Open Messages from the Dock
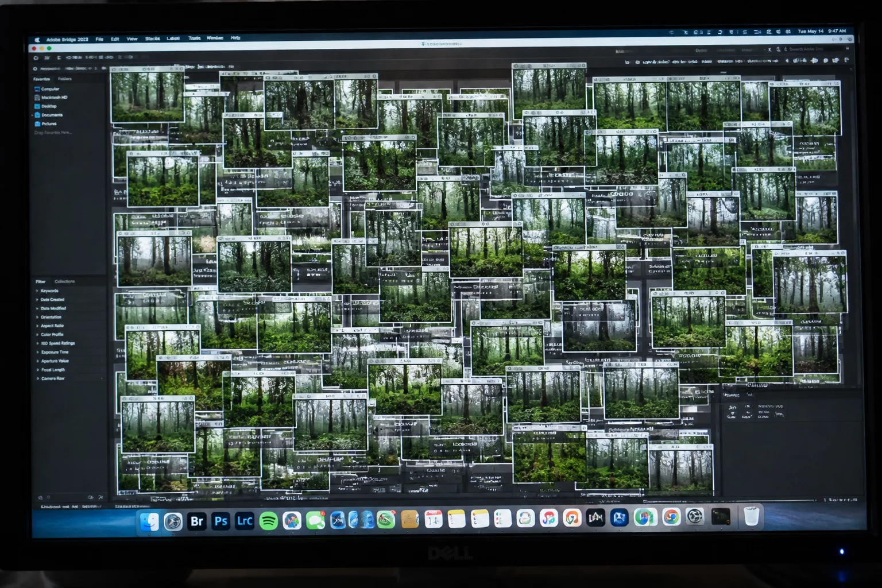The width and height of the screenshot is (882, 588). 315,520
